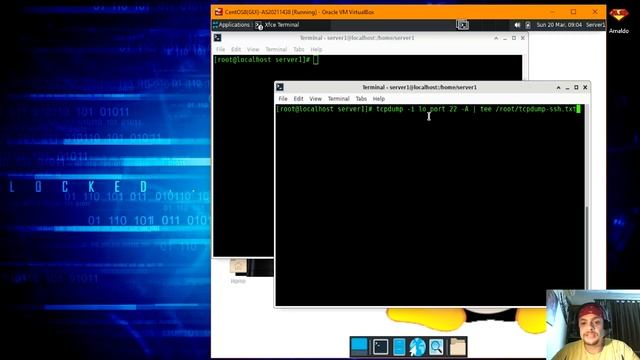
Task: Click the VirtualBox icon in the window title bar
Action: click(x=218, y=12)
